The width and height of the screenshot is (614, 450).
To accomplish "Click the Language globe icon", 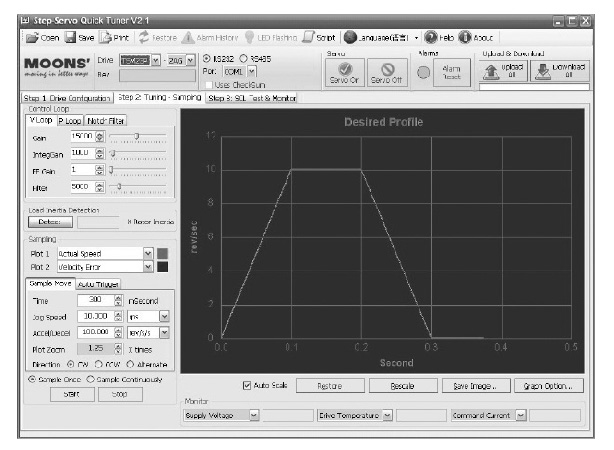I will pos(350,38).
